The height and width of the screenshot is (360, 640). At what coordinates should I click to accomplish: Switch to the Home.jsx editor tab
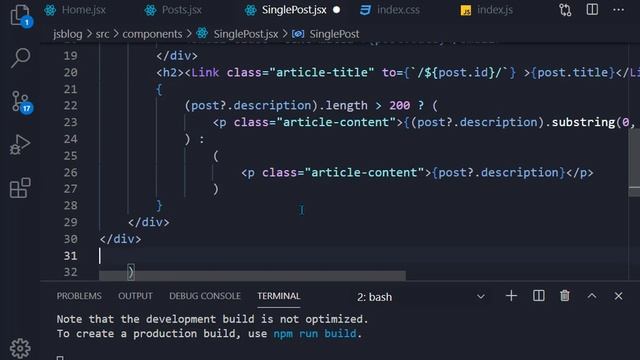pyautogui.click(x=76, y=10)
